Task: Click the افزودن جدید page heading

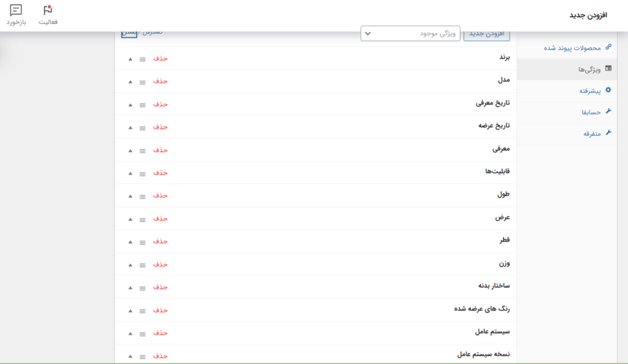Action: 588,15
